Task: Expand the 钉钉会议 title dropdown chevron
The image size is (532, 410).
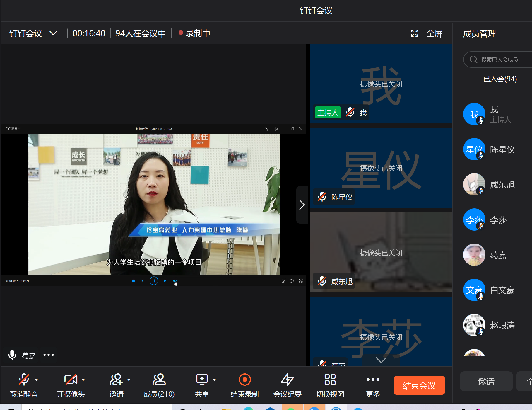Action: coord(53,33)
